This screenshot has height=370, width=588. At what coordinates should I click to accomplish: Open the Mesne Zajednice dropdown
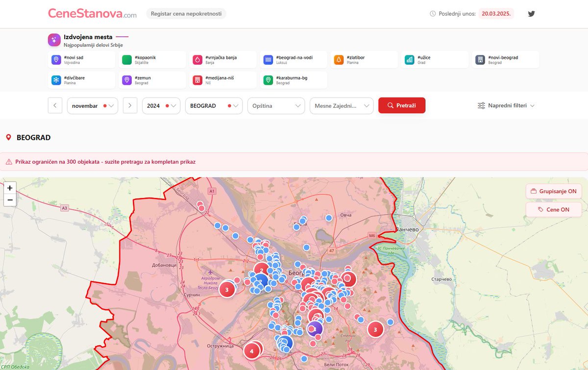(x=342, y=105)
